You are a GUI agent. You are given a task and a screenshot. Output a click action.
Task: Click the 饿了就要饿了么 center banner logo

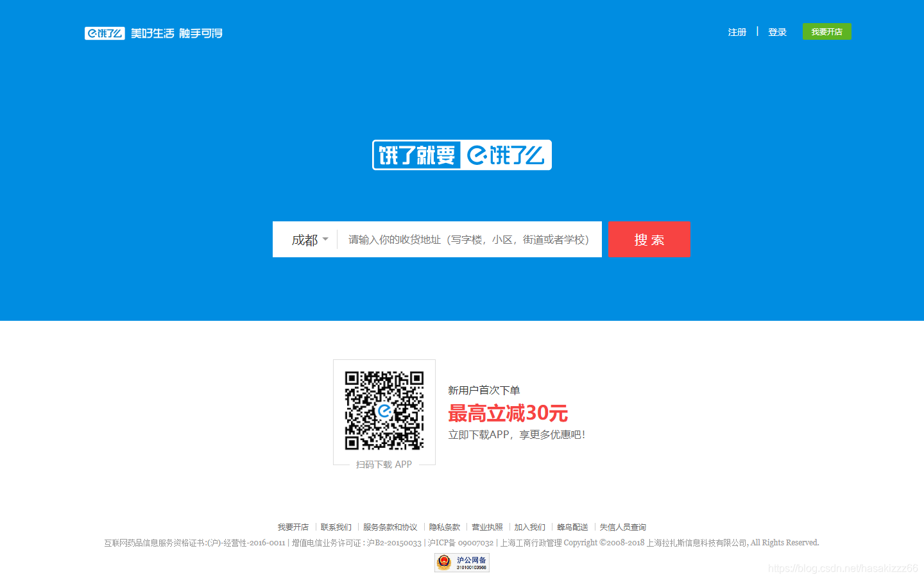(462, 155)
